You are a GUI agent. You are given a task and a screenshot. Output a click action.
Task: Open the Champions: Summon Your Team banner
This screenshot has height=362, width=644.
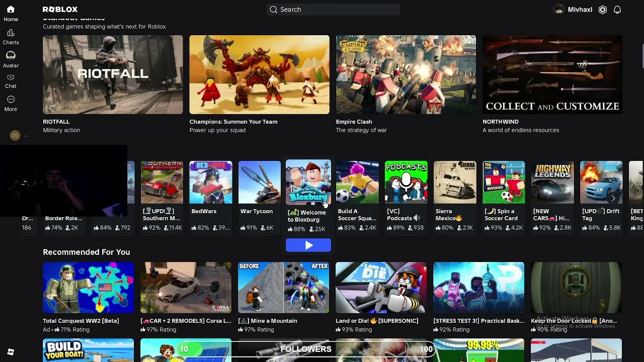click(x=260, y=74)
